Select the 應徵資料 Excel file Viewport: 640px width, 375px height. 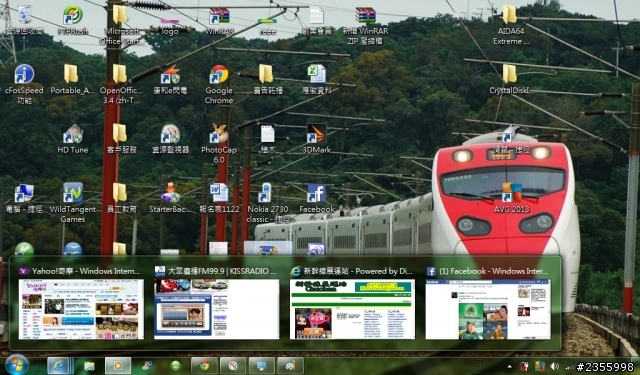coord(317,74)
